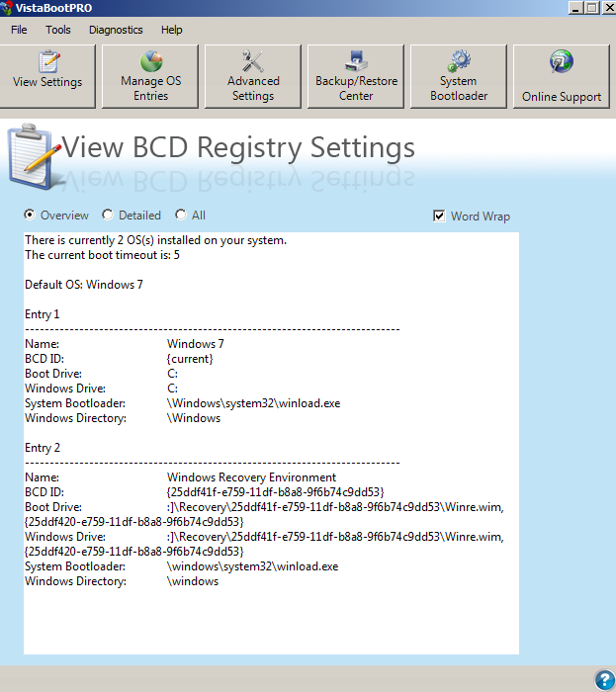Open Advanced Settings via wrench icon
The height and width of the screenshot is (692, 616).
[x=253, y=76]
